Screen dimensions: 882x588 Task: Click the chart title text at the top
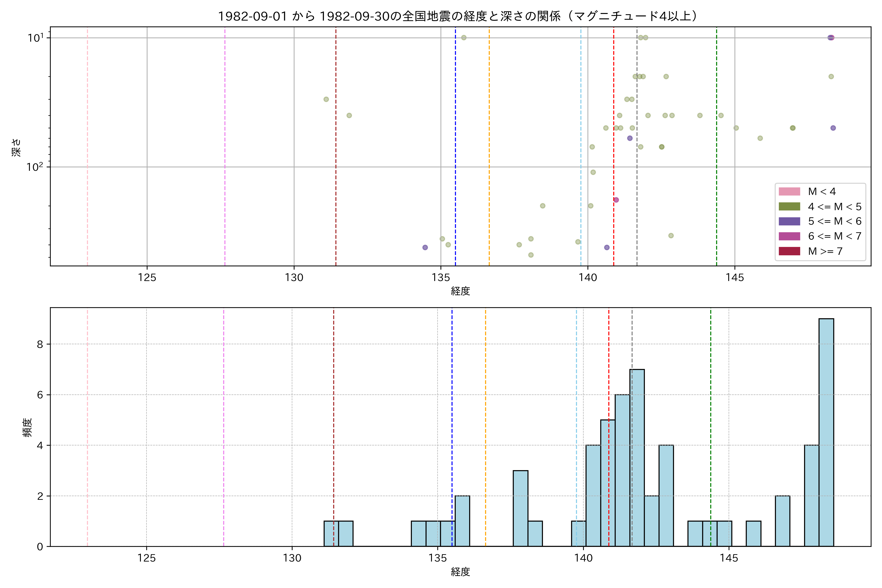coord(458,16)
